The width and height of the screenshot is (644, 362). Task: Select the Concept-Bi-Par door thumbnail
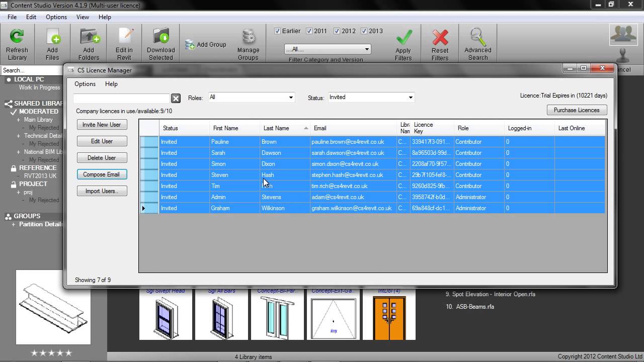(x=278, y=318)
